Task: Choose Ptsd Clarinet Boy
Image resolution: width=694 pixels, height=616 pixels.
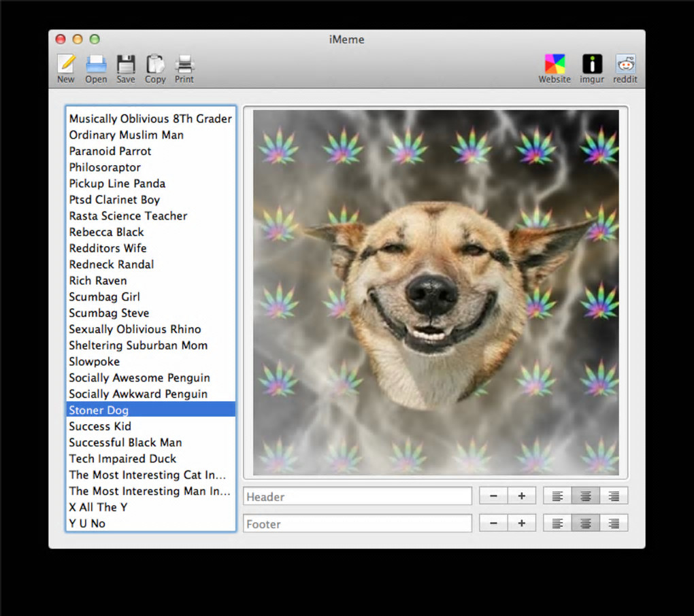Action: coord(150,199)
